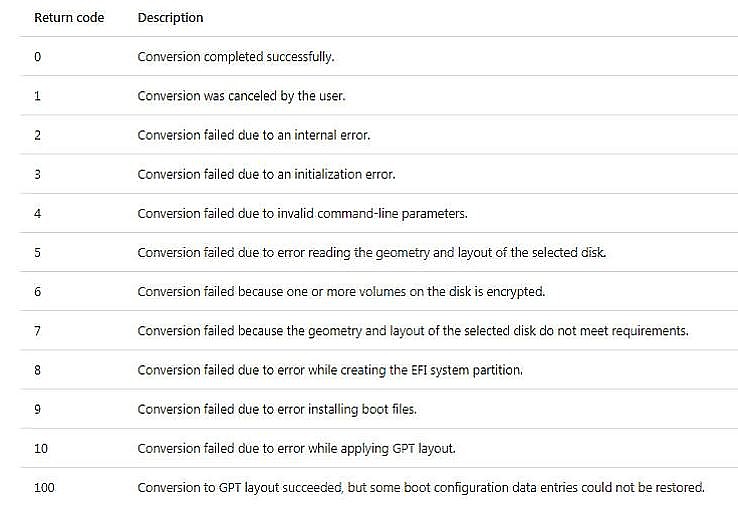Select return code 7 cell
The width and height of the screenshot is (738, 507).
[38, 330]
